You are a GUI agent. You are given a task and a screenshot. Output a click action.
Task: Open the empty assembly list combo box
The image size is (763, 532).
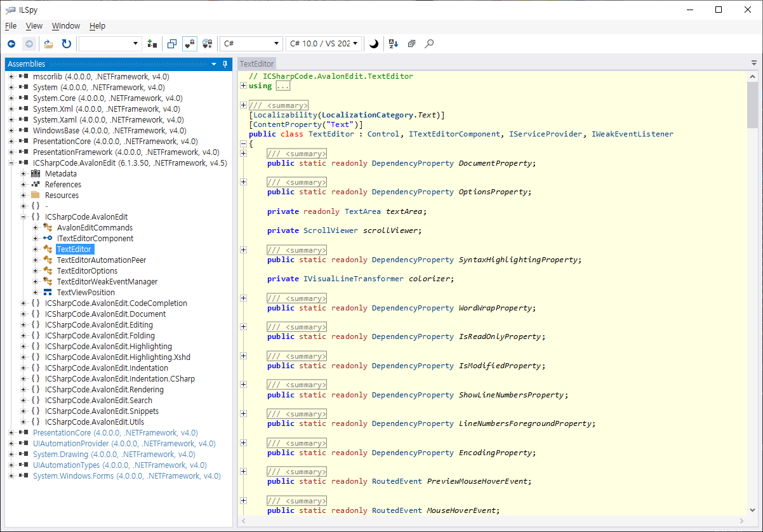[x=110, y=44]
